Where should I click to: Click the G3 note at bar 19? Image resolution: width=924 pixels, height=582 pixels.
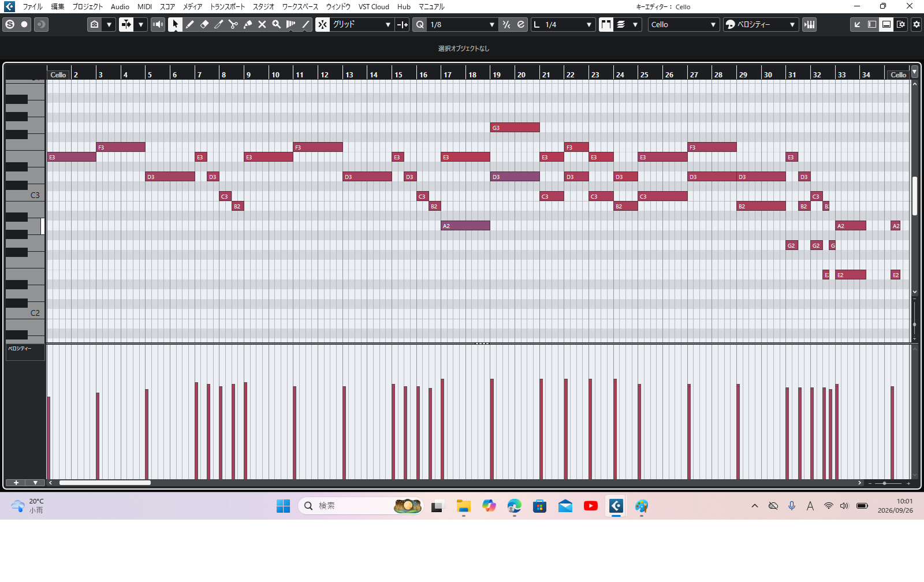pos(515,128)
